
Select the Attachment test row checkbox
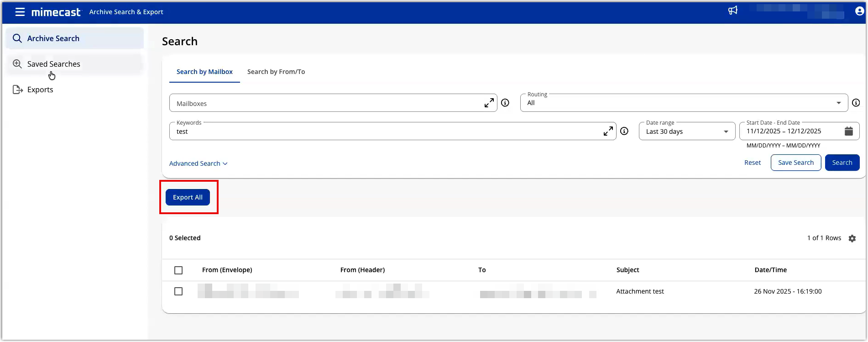click(178, 291)
